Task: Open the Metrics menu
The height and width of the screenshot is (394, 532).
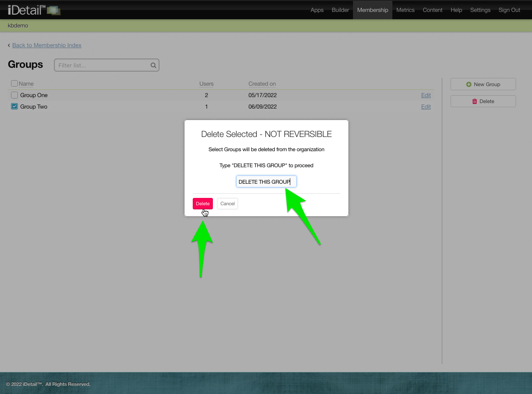Action: pyautogui.click(x=406, y=10)
